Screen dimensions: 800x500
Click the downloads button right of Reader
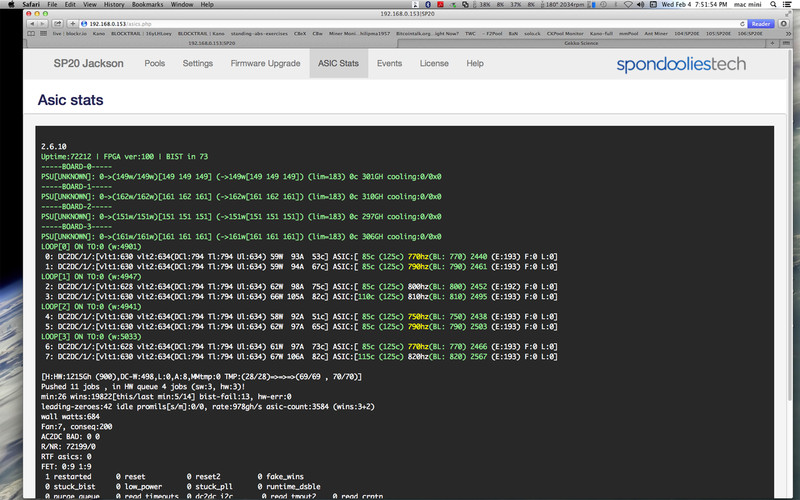click(x=783, y=23)
